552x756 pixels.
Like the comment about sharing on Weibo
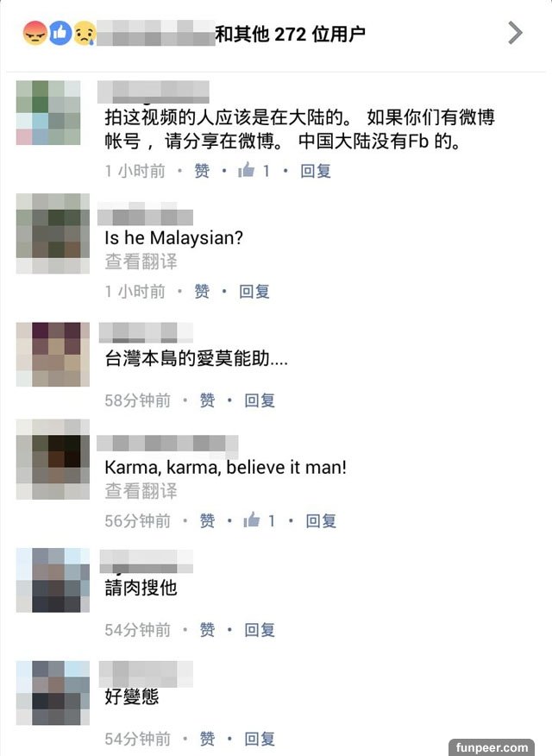(202, 171)
